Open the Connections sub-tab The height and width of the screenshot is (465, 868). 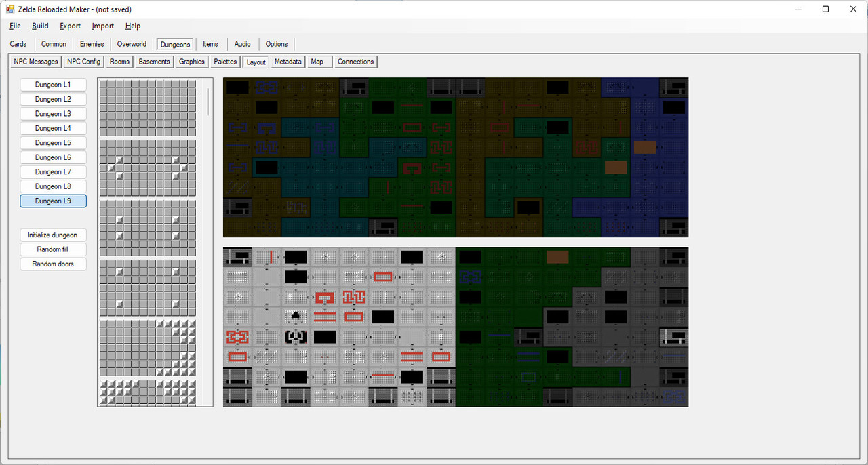[x=355, y=62]
